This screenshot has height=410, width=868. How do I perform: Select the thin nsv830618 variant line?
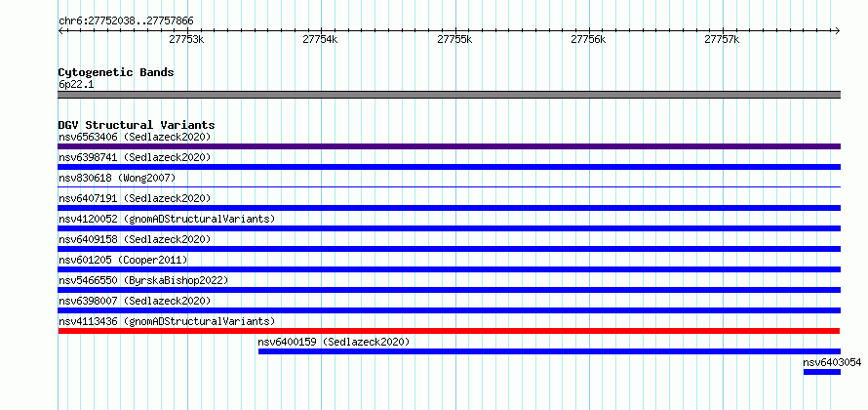click(450, 187)
